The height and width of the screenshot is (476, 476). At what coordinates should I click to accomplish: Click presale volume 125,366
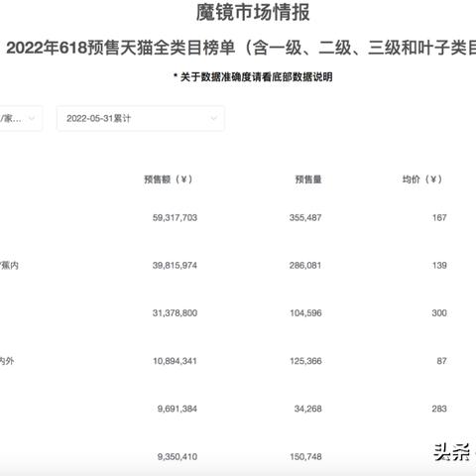(305, 361)
